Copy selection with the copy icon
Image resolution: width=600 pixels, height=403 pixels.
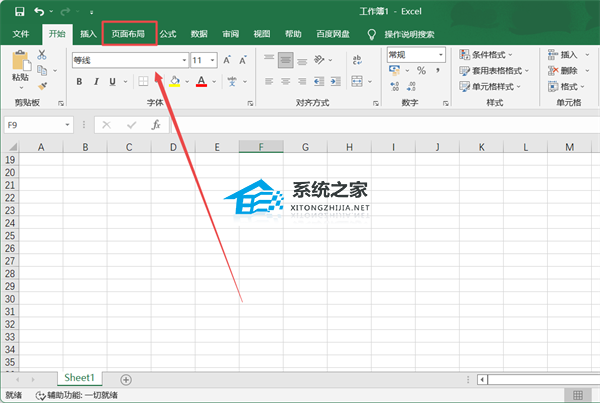point(42,70)
